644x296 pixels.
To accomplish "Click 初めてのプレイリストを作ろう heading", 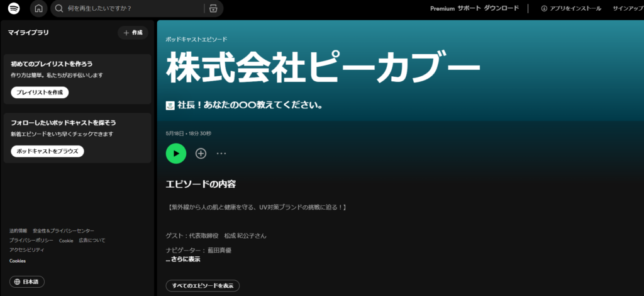I will pos(52,64).
